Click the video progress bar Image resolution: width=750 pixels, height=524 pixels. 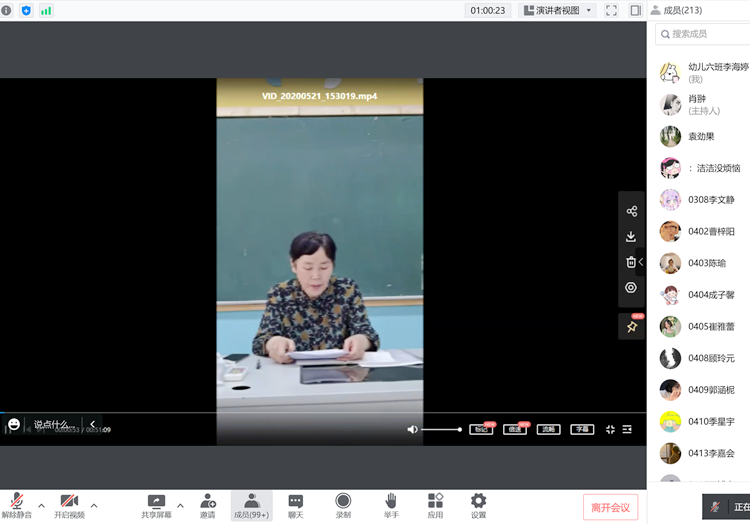pos(323,412)
